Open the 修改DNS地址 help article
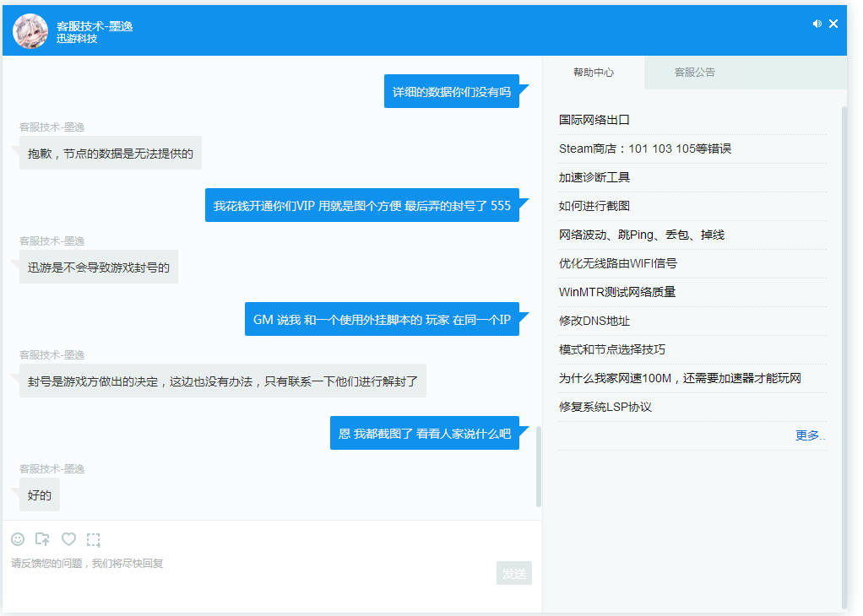The height and width of the screenshot is (616, 863). (594, 321)
